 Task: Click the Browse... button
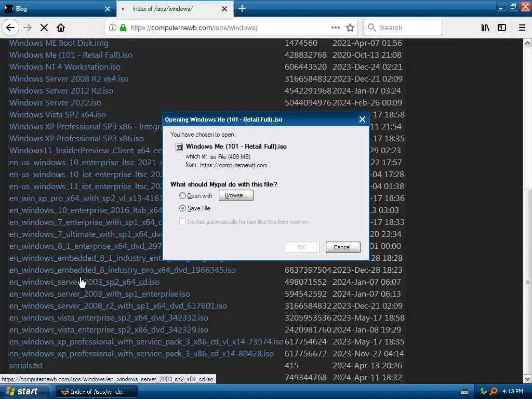pyautogui.click(x=236, y=195)
